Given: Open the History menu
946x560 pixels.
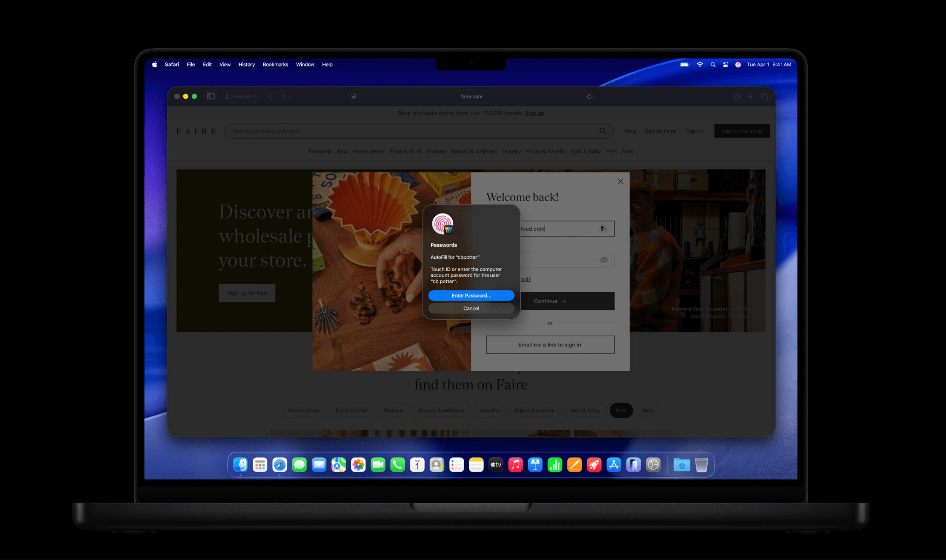Looking at the screenshot, I should coord(246,64).
